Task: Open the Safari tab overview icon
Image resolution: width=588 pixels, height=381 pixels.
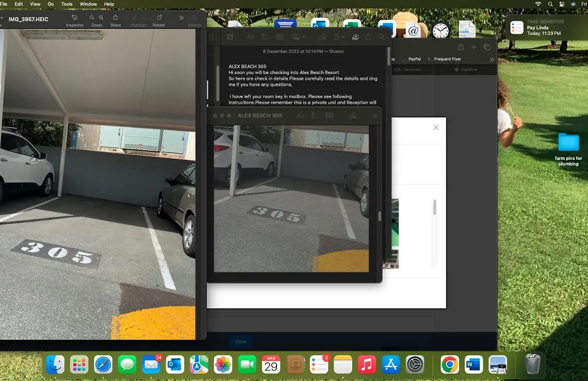Action: pyautogui.click(x=487, y=47)
